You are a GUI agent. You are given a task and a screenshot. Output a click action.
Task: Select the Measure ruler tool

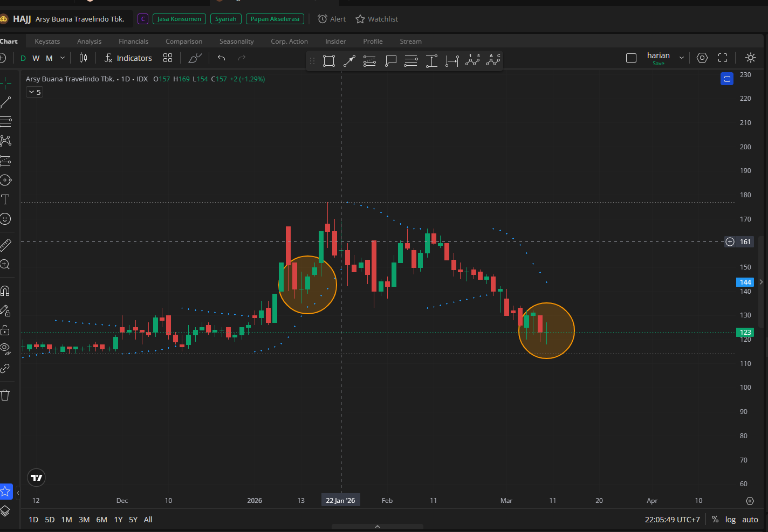5,245
